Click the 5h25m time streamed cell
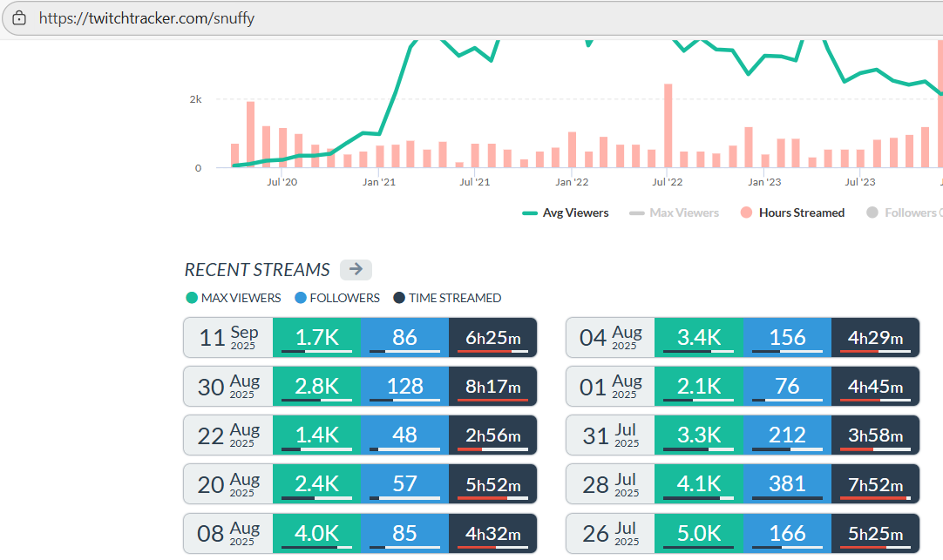The height and width of the screenshot is (560, 943). click(x=876, y=533)
